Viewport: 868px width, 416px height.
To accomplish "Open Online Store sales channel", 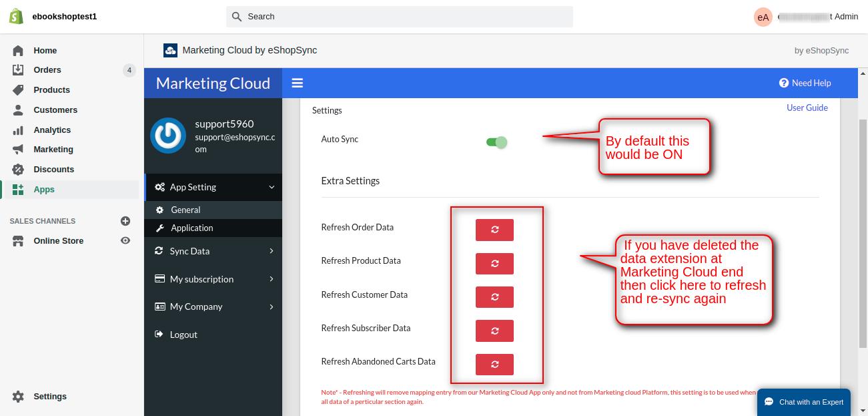I will 59,241.
